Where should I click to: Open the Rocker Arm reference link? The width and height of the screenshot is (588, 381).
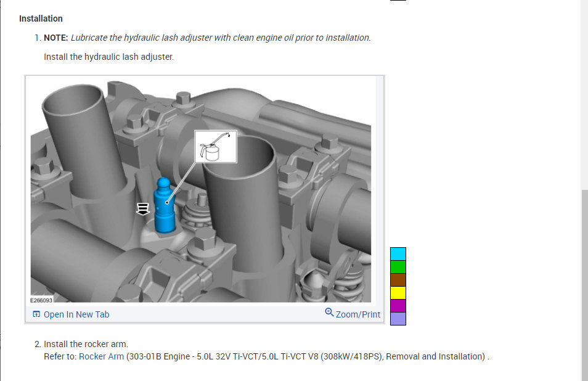[x=101, y=356]
